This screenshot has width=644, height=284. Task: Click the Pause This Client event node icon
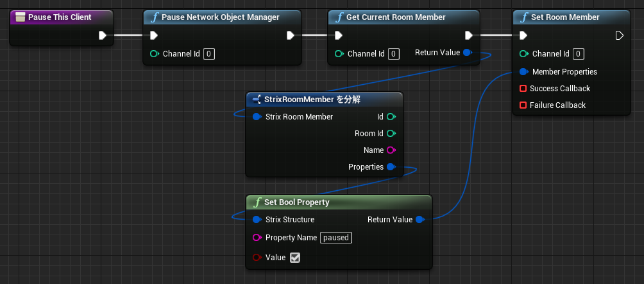pyautogui.click(x=20, y=17)
